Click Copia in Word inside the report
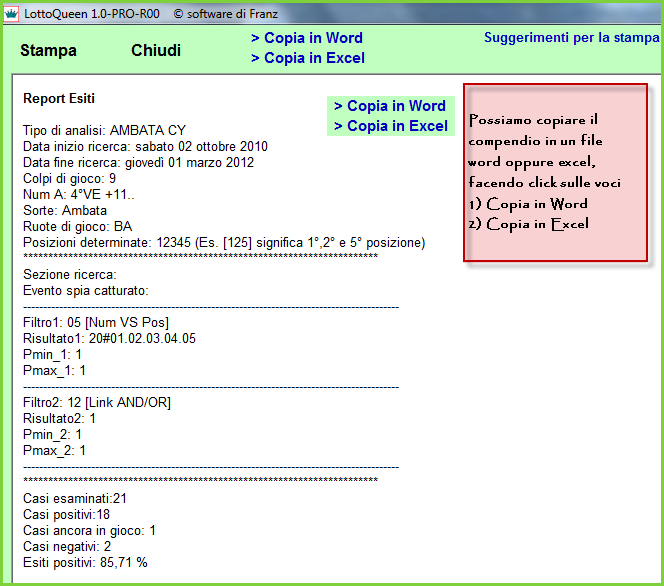The height and width of the screenshot is (586, 664). coord(390,106)
